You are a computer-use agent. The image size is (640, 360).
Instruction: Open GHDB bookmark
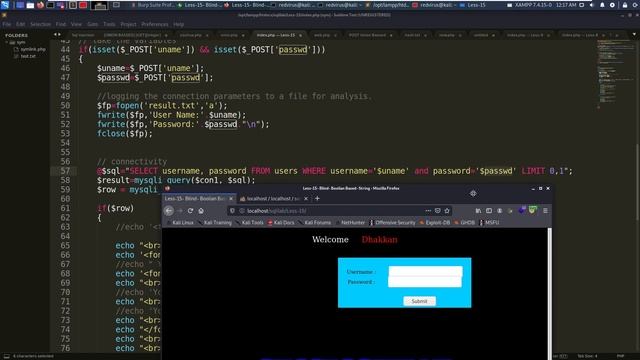(465, 222)
